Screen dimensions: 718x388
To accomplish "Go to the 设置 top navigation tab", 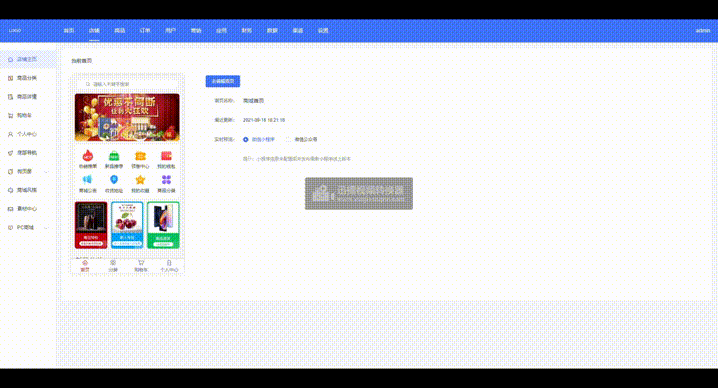I will [x=323, y=30].
